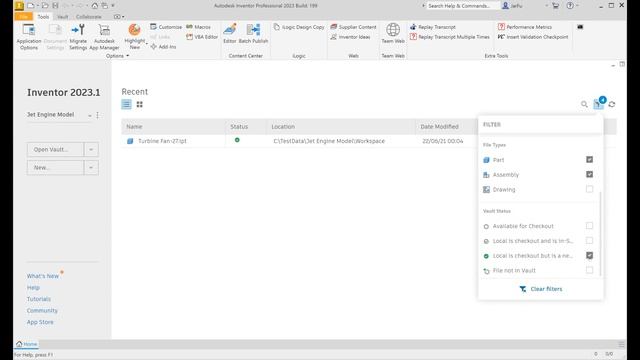Launch the VBA Editor
Screen dimensions: 640x360
(202, 37)
